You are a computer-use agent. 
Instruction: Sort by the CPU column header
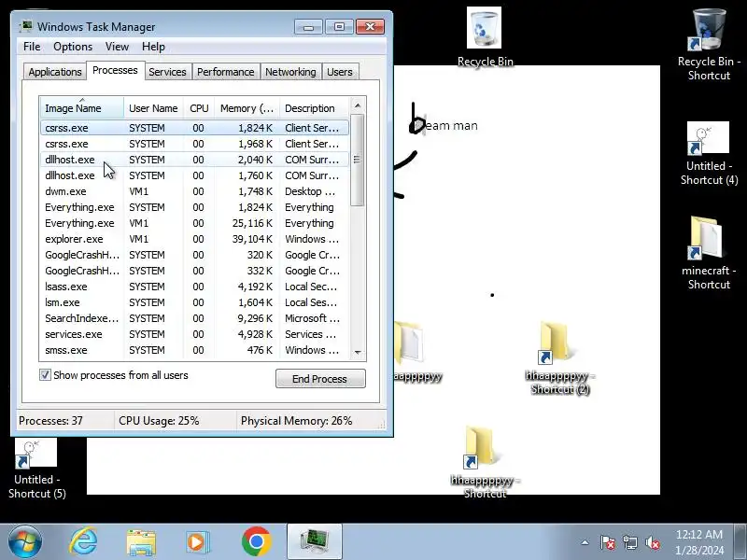[199, 108]
